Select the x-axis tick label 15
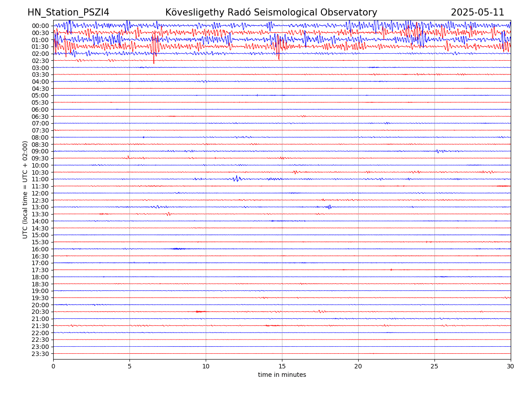This screenshot has height=399, width=532. pyautogui.click(x=282, y=367)
